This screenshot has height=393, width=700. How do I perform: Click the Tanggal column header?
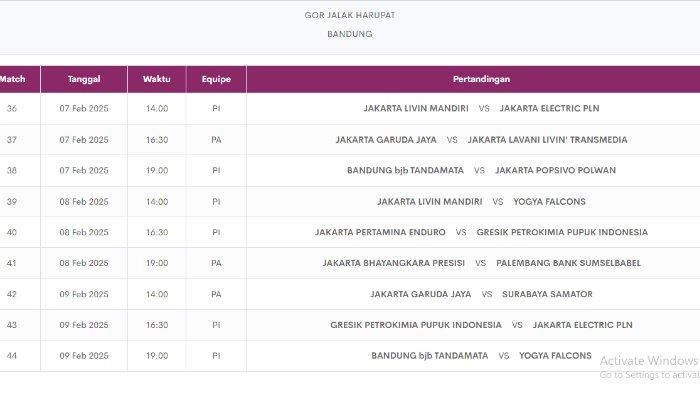[84, 79]
